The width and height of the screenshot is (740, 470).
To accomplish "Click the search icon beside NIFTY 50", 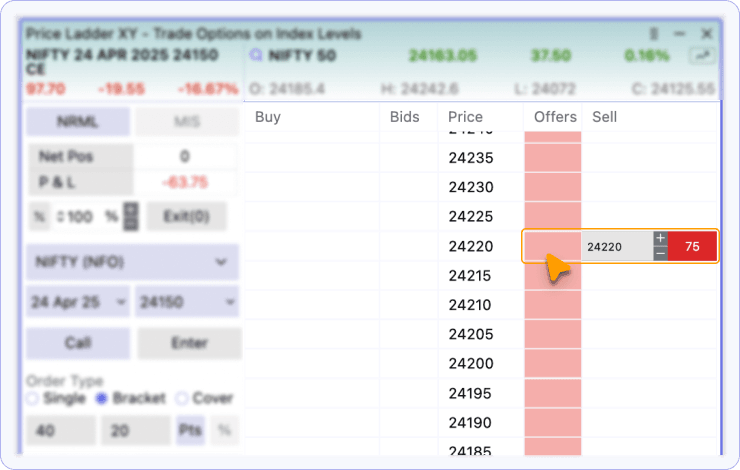I will [x=257, y=56].
